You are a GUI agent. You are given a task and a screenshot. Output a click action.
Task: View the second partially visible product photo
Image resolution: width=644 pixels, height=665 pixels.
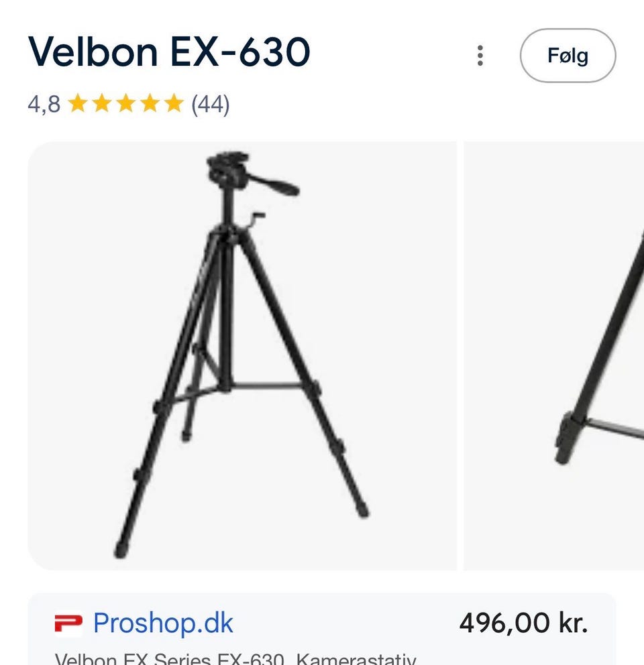coord(553,356)
